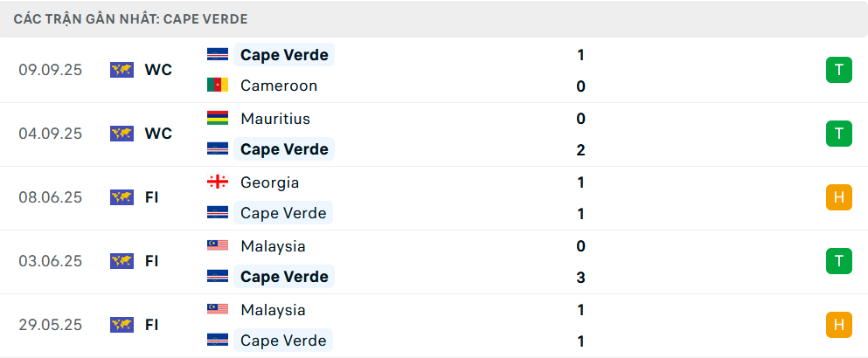Click orange H badge for 29.05.25 match

pyautogui.click(x=838, y=325)
